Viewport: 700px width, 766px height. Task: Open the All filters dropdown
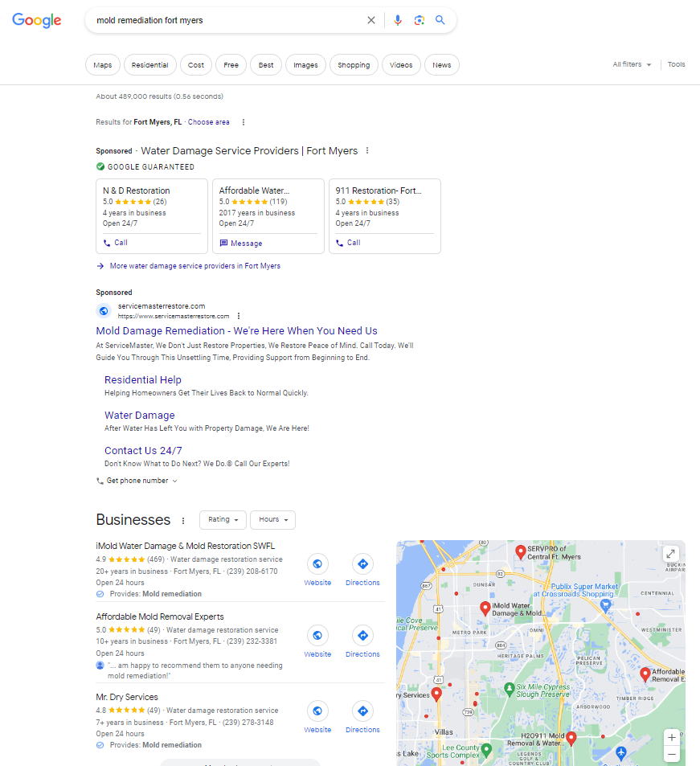(632, 64)
